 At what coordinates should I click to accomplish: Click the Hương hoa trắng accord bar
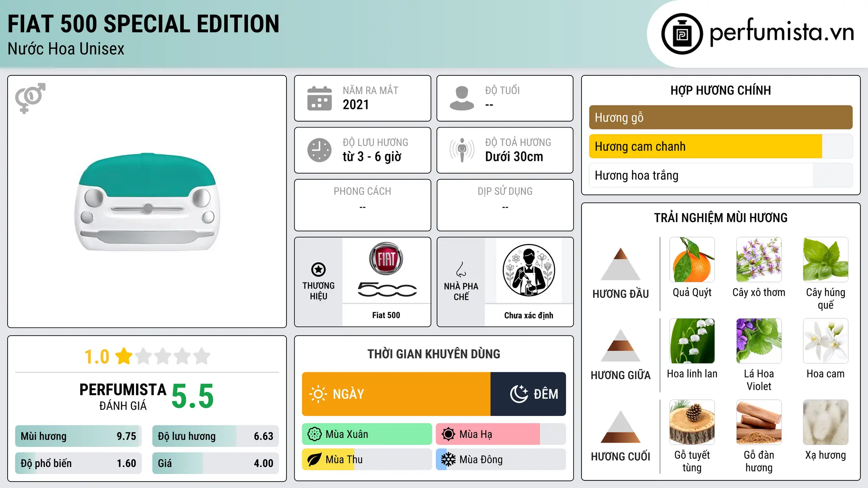click(x=721, y=175)
